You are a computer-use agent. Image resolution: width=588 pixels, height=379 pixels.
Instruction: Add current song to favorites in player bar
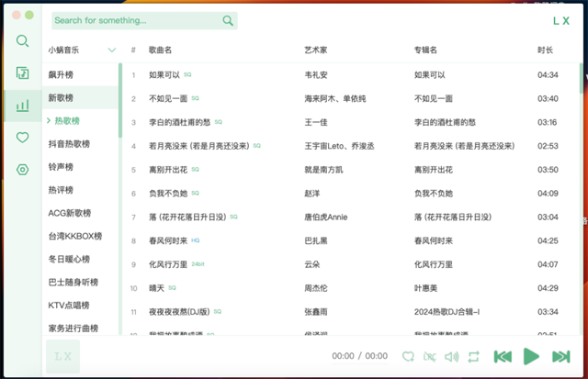pyautogui.click(x=408, y=356)
